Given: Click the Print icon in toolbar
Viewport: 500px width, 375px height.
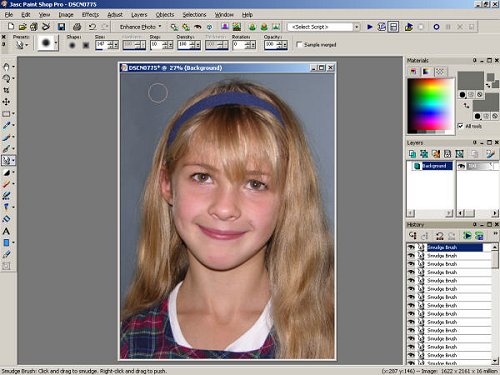Looking at the screenshot, I should [x=77, y=27].
